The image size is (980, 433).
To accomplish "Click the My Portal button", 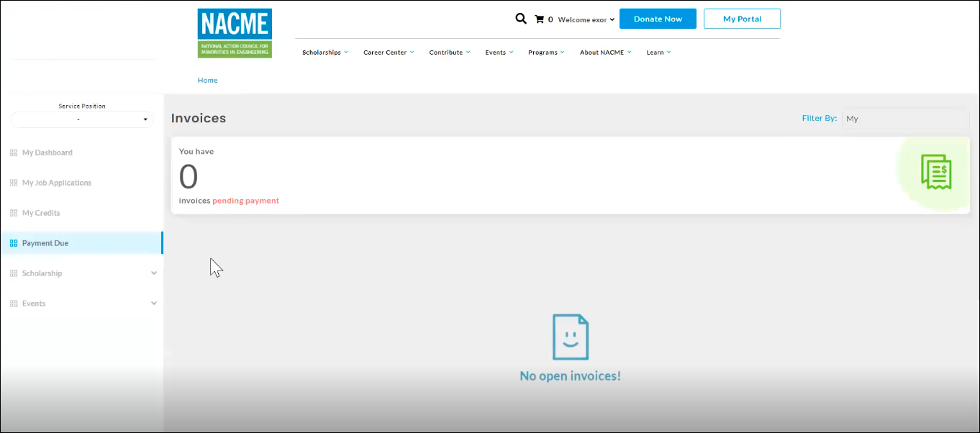I will pyautogui.click(x=742, y=19).
